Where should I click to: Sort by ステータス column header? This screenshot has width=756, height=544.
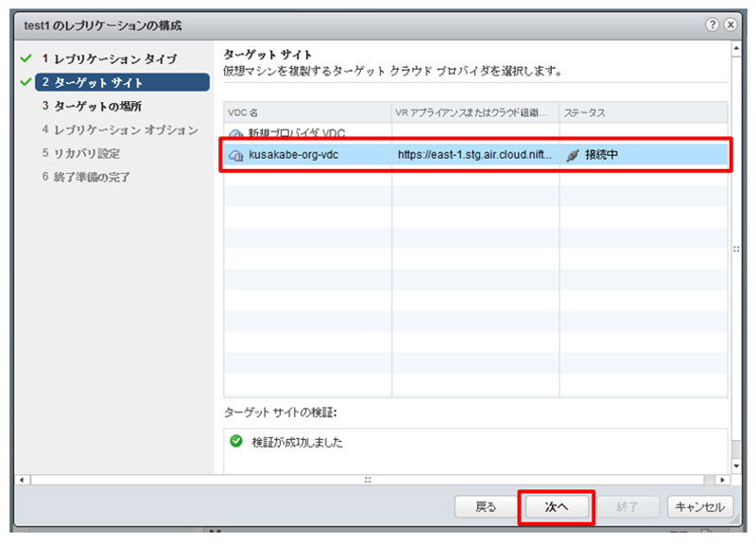pos(644,112)
